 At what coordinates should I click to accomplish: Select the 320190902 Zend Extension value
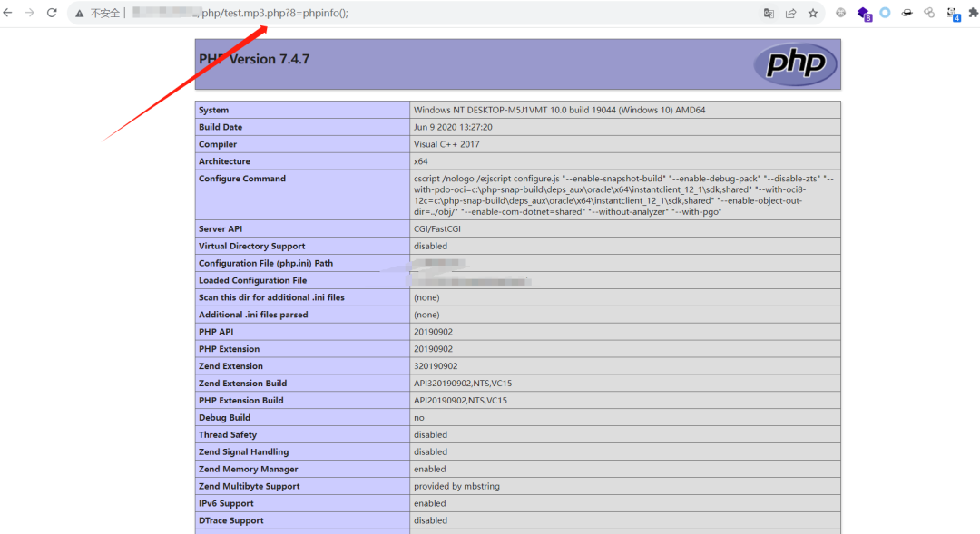(436, 366)
